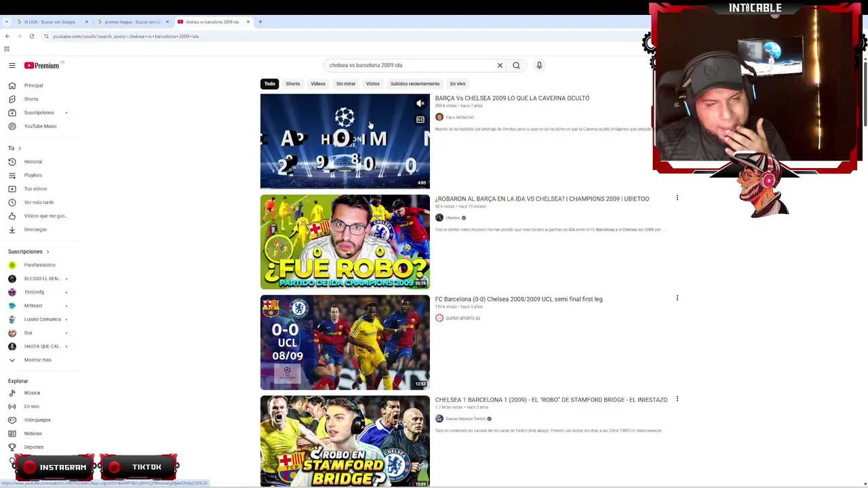868x488 pixels.
Task: Select the Vistos filter chip
Action: pos(373,84)
